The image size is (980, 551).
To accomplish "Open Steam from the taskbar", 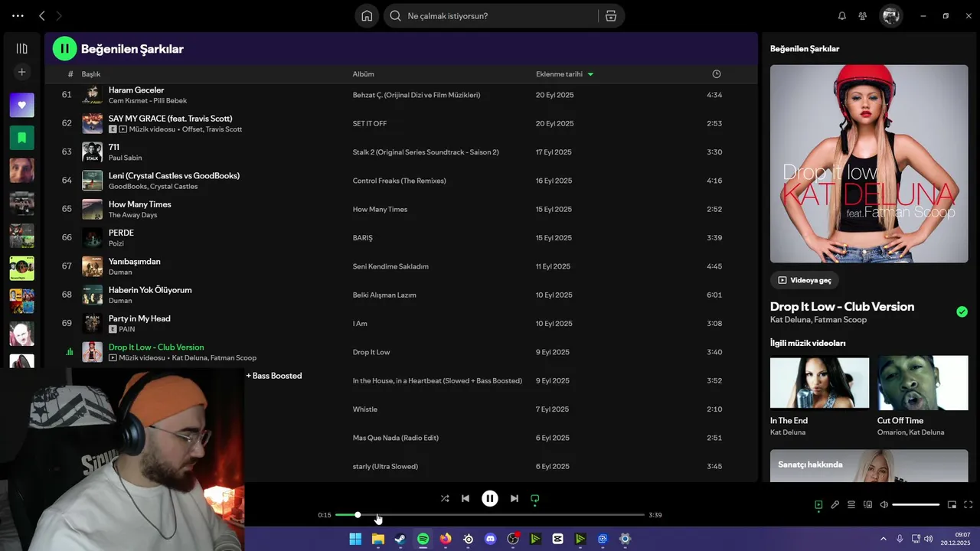I will [400, 539].
